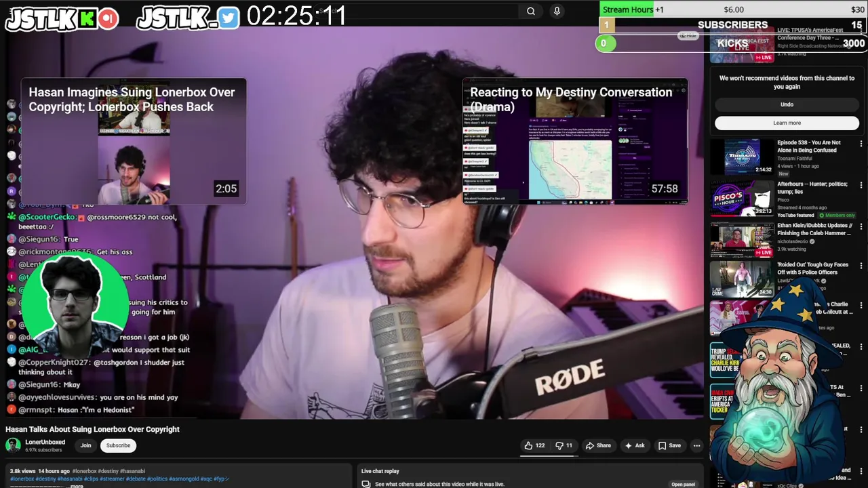Click the Share button

[598, 445]
